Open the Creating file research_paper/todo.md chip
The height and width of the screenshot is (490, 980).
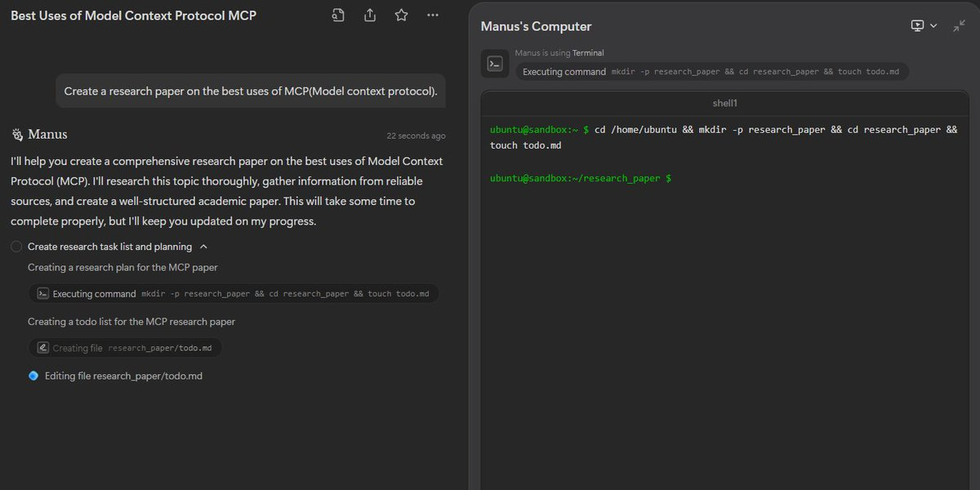pos(125,348)
